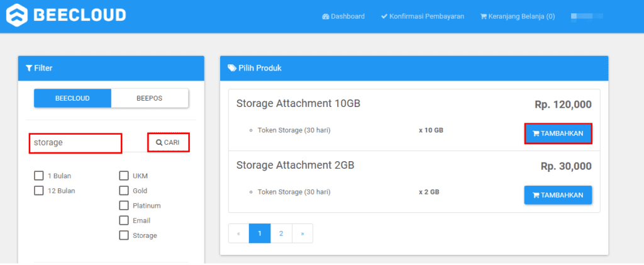Go to pagination page 2
This screenshot has width=644, height=265.
coord(281,234)
